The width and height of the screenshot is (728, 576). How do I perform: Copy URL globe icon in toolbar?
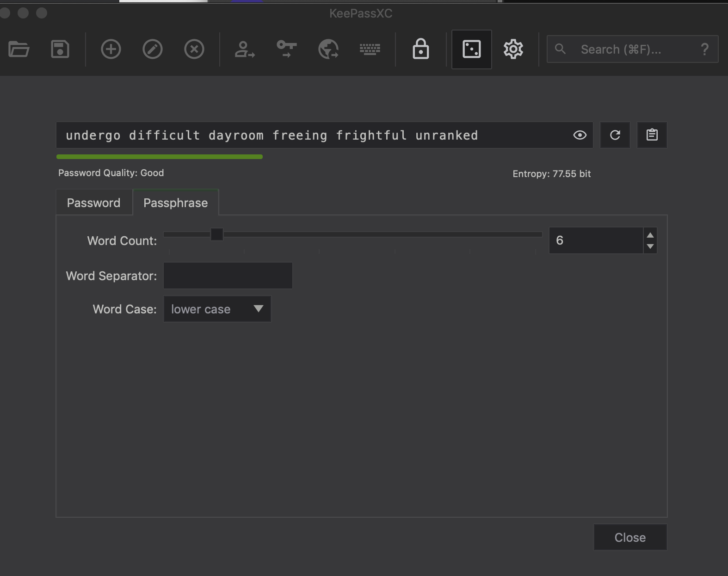pyautogui.click(x=328, y=49)
